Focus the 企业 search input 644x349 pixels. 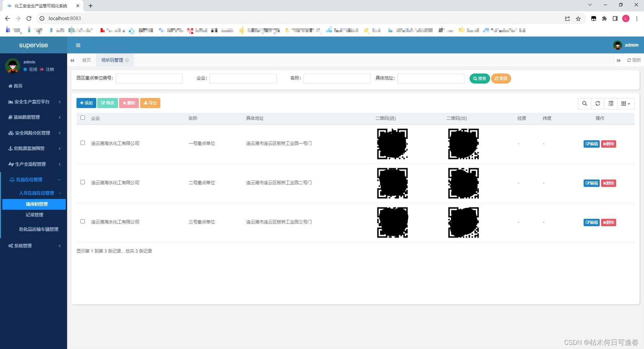point(243,78)
